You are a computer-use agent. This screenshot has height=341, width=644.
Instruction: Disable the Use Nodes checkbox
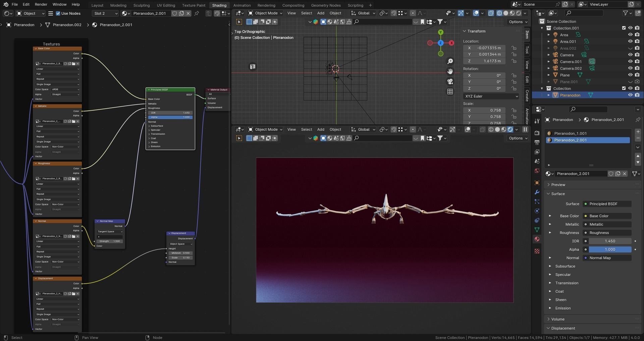(58, 13)
